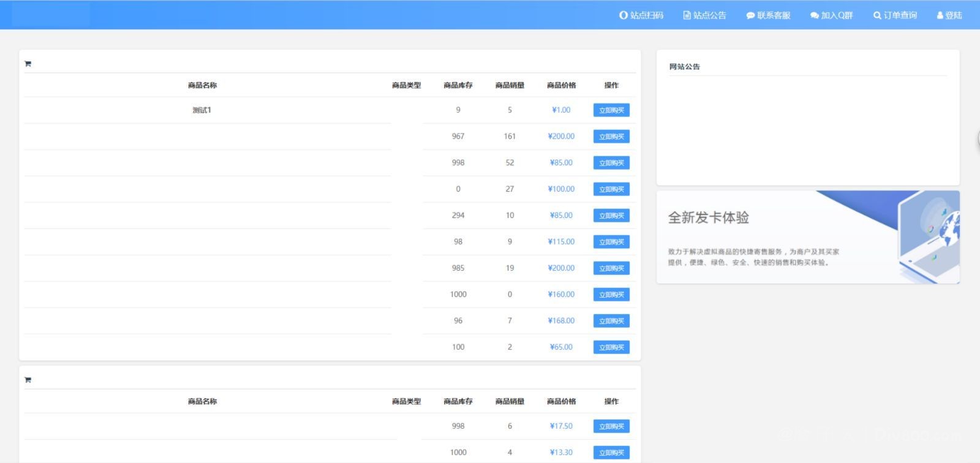
Task: Click 立即购买 for the ¥17.50 item
Action: 611,426
